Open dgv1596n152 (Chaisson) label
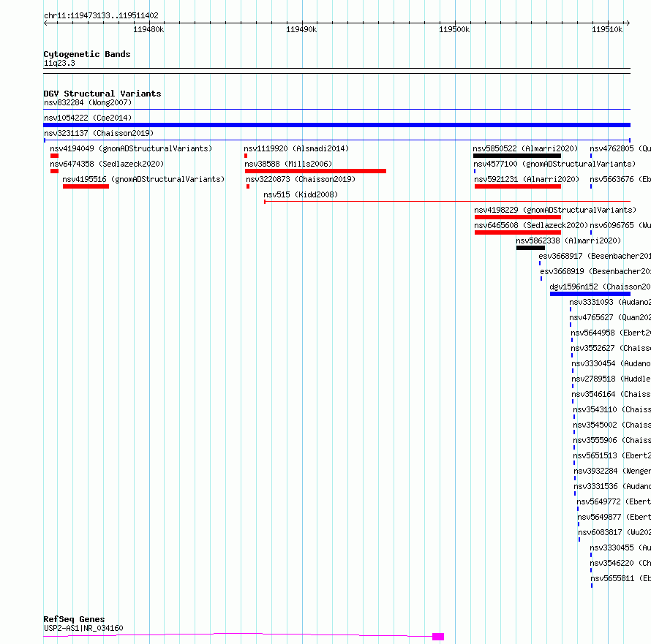 pos(600,287)
